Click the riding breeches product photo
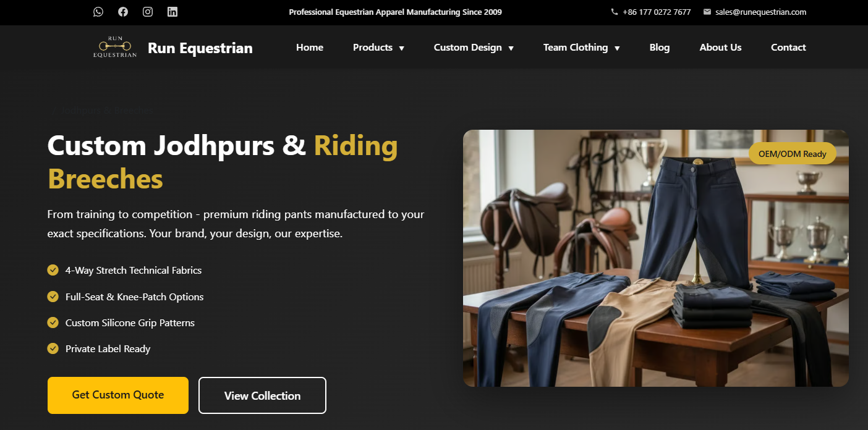Viewport: 868px width, 430px height. (x=656, y=258)
